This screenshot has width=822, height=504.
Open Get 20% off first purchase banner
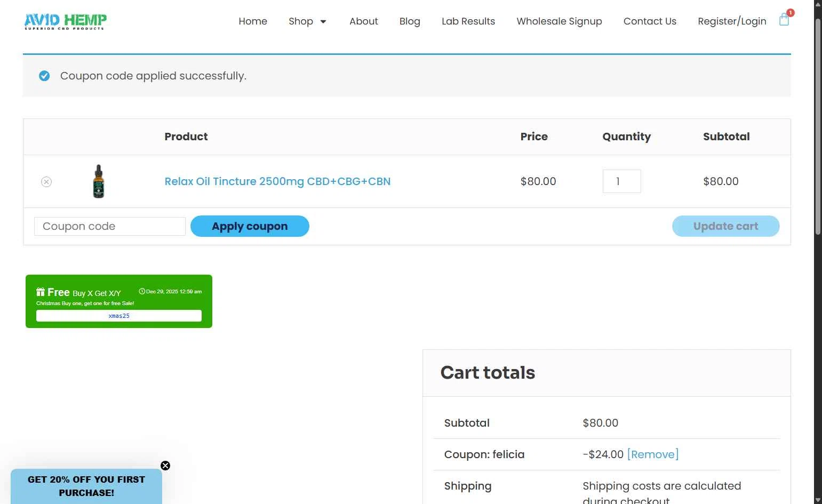click(86, 486)
